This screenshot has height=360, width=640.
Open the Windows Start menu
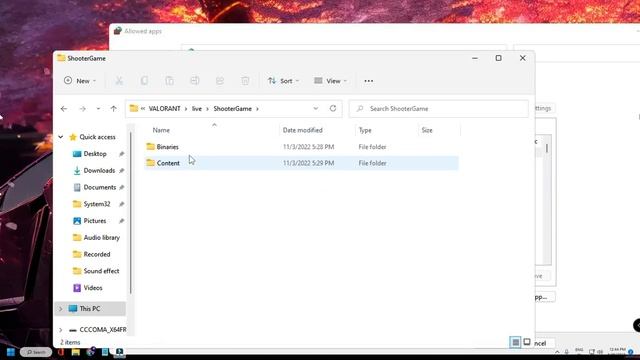11,352
